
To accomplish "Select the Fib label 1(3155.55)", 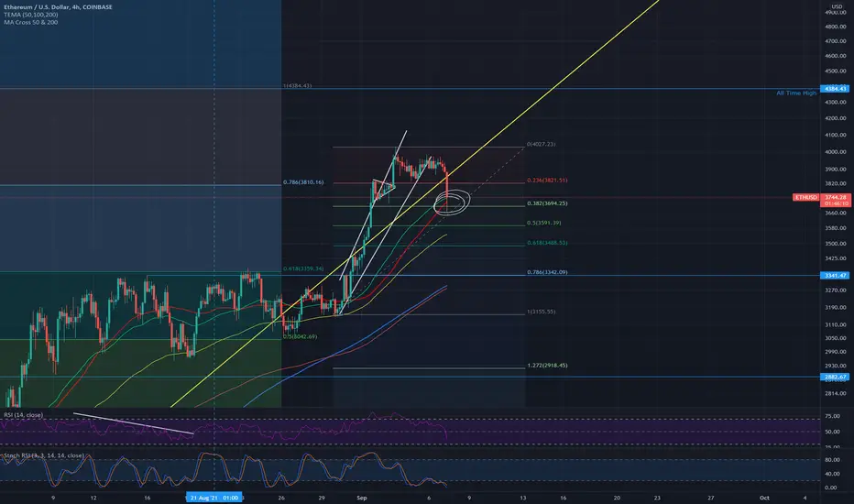I will 541,312.
